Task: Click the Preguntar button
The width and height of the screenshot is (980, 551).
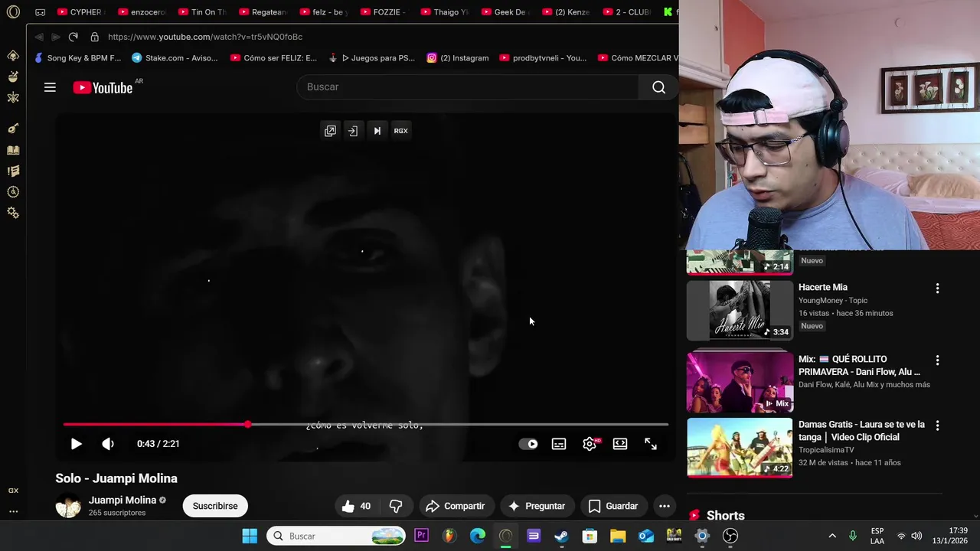Action: pos(537,506)
